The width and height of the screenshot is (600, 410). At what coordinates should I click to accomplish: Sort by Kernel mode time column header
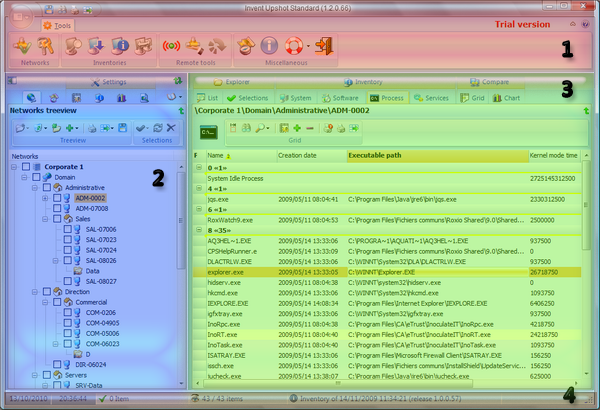pyautogui.click(x=554, y=155)
